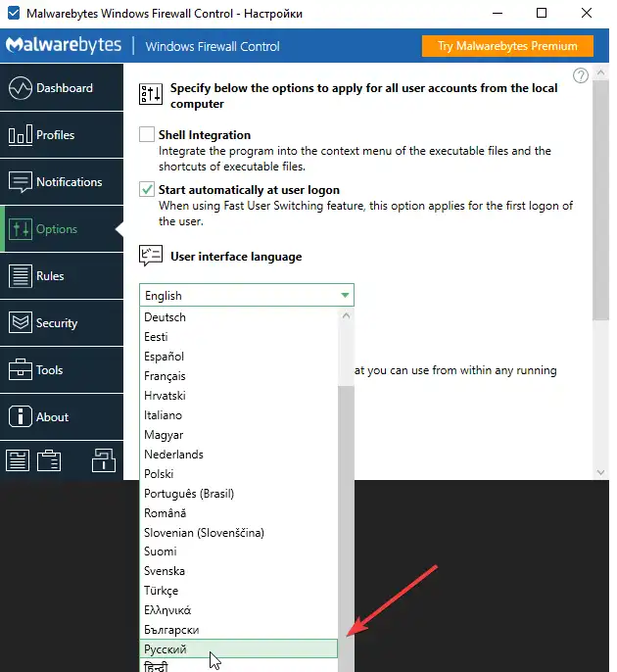Collapse the language dropdown arrow
The image size is (617, 672).
345,295
